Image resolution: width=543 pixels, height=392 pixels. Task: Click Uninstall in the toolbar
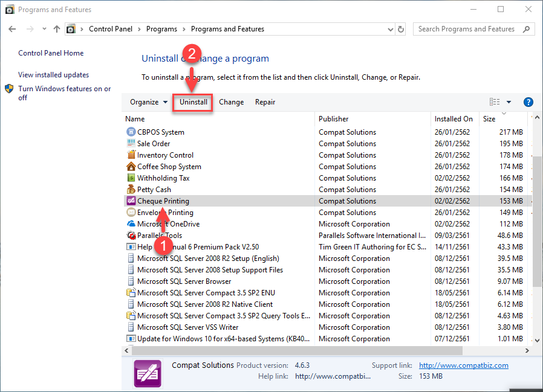[x=193, y=102]
